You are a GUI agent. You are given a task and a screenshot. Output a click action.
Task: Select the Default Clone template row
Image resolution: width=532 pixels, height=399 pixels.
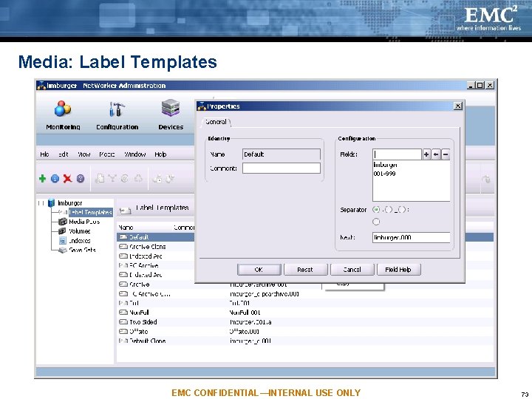[305, 341]
